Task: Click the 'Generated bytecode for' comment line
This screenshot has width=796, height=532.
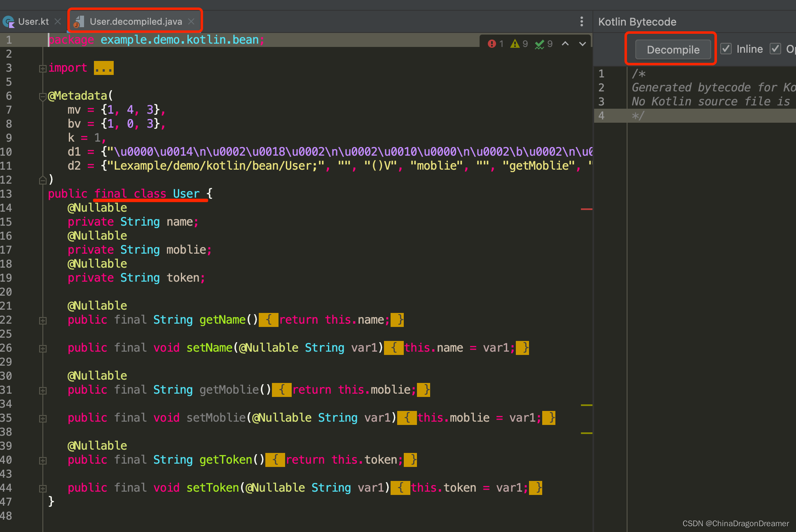Action: coord(713,87)
